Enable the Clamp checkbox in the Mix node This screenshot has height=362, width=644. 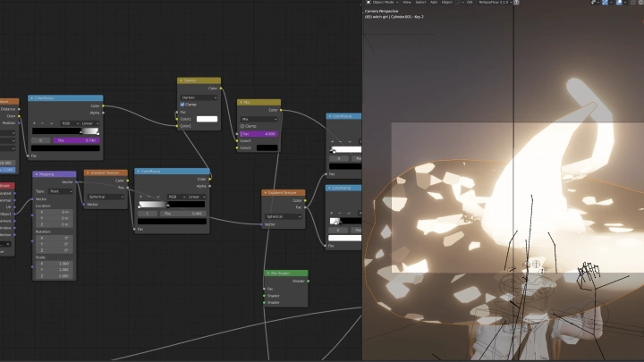242,126
